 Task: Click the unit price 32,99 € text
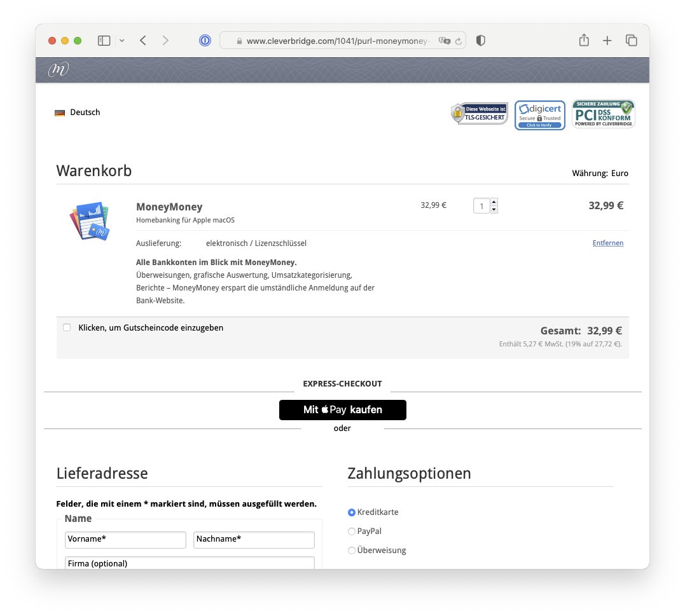[433, 205]
